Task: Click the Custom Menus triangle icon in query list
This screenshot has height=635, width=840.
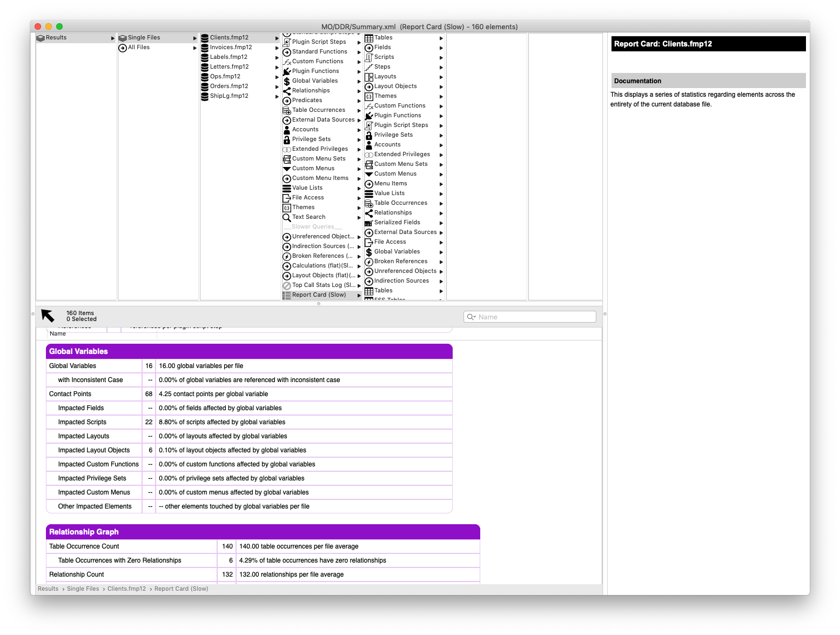Action: 287,169
